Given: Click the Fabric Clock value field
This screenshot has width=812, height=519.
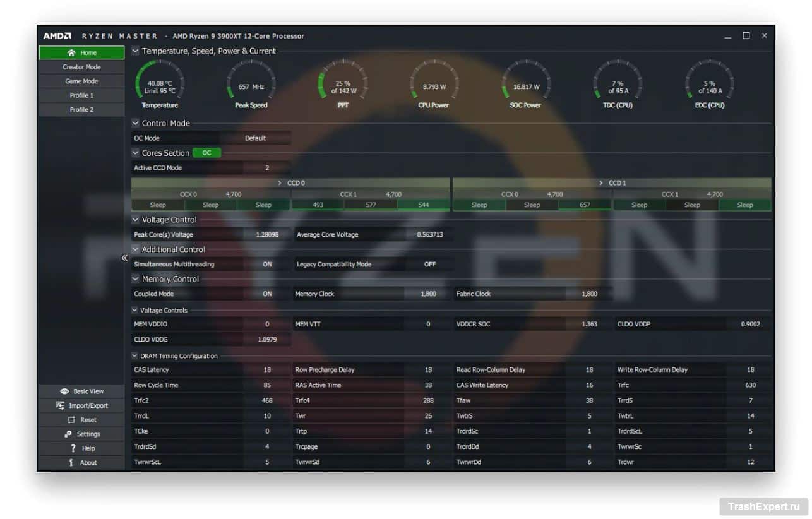Looking at the screenshot, I should pyautogui.click(x=590, y=294).
